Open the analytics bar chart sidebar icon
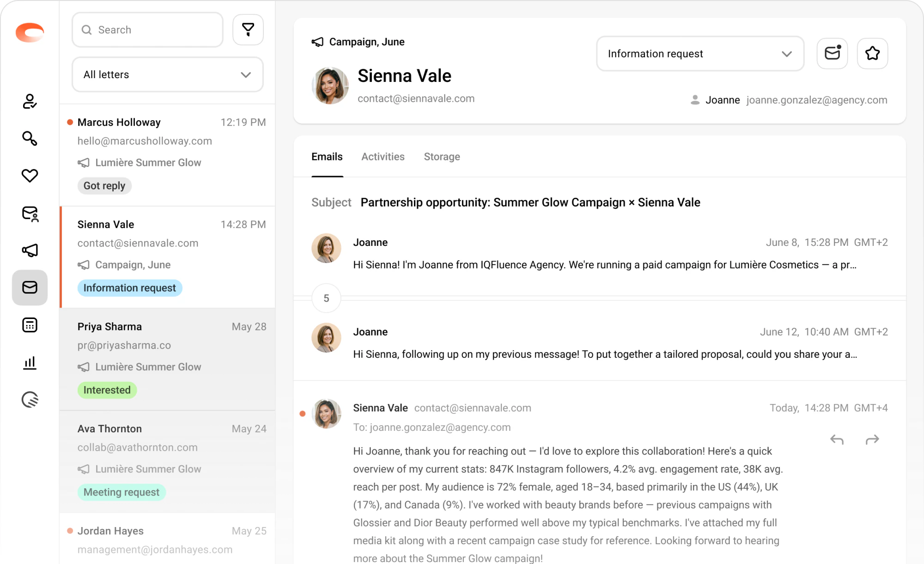924x564 pixels. coord(30,362)
